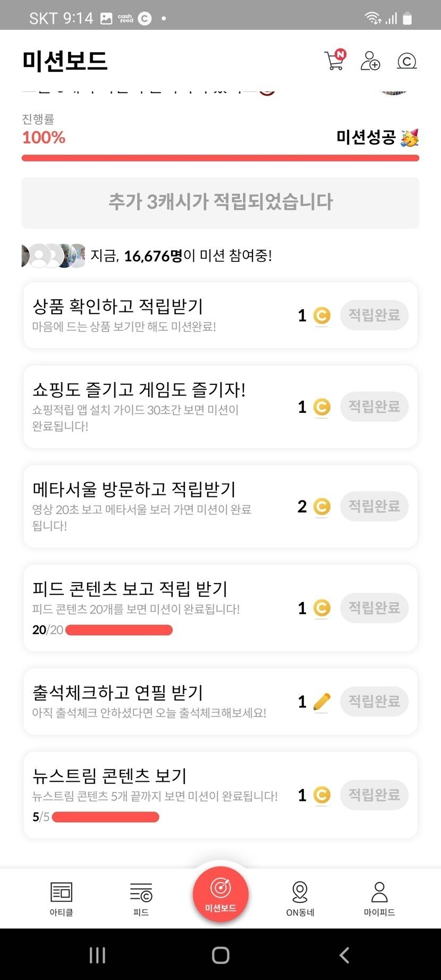This screenshot has width=441, height=980.
Task: Open the 마이피드 tab
Action: click(379, 898)
